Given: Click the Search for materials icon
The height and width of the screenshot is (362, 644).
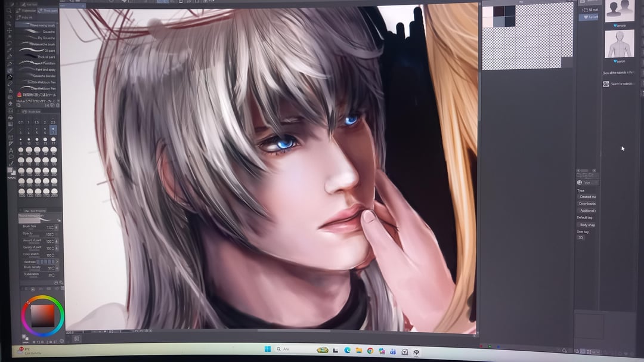Looking at the screenshot, I should coord(606,84).
